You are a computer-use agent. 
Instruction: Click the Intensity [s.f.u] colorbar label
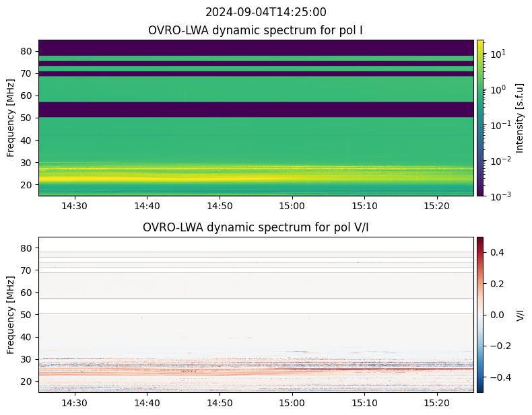coord(519,118)
